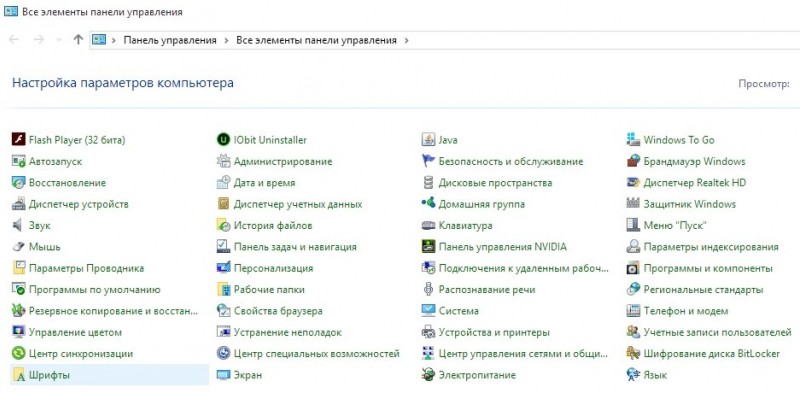Open the Дисковые пространства icon

(x=428, y=183)
